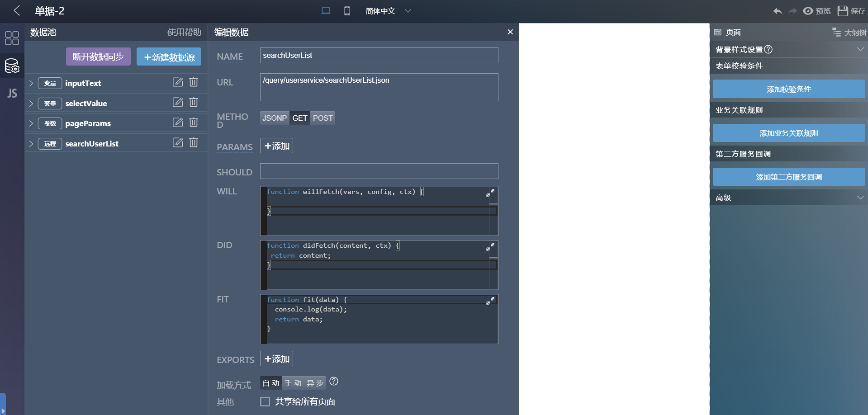Open the JS sidebar panel
The image size is (868, 415).
[x=12, y=93]
